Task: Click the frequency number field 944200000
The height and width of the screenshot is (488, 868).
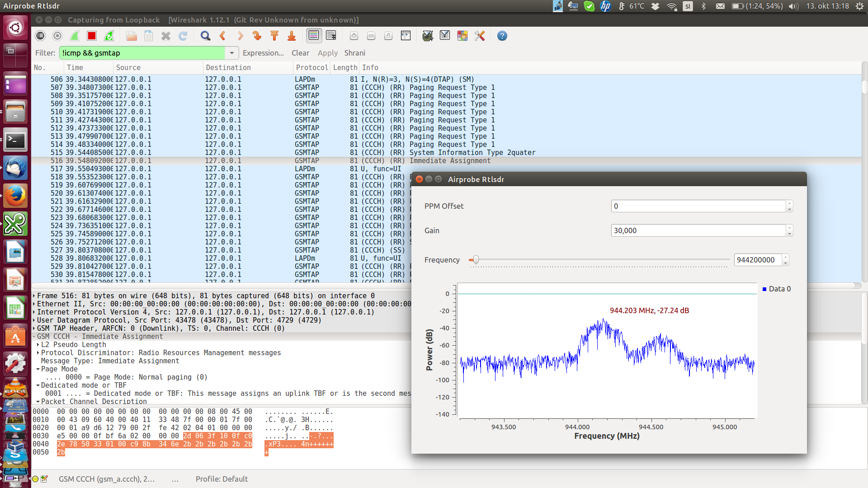Action: tap(758, 260)
